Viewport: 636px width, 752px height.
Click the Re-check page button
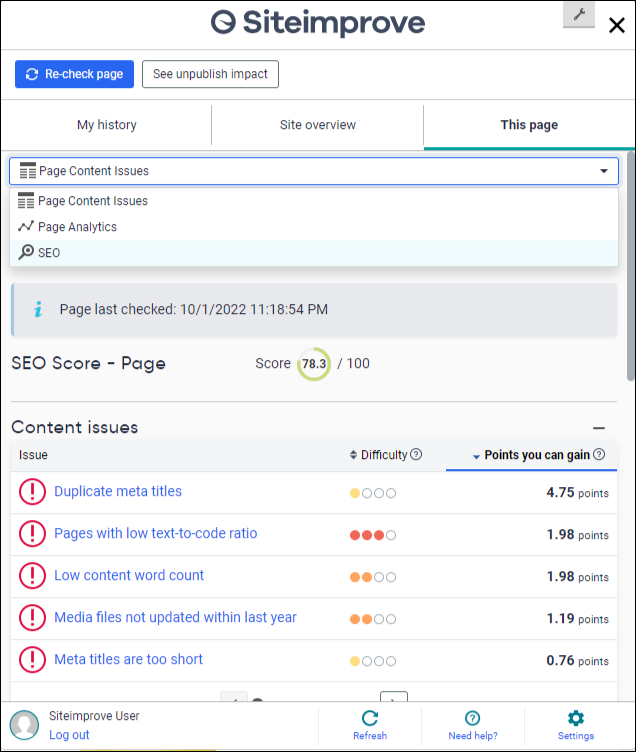click(74, 74)
